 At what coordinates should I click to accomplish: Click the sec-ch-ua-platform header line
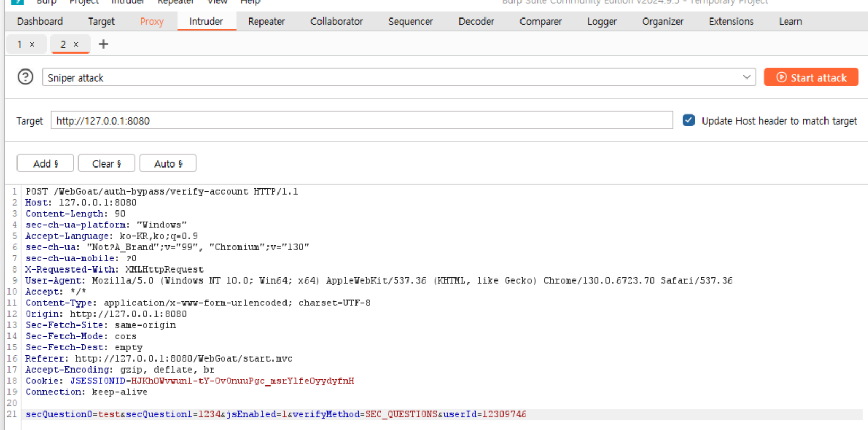pos(106,225)
